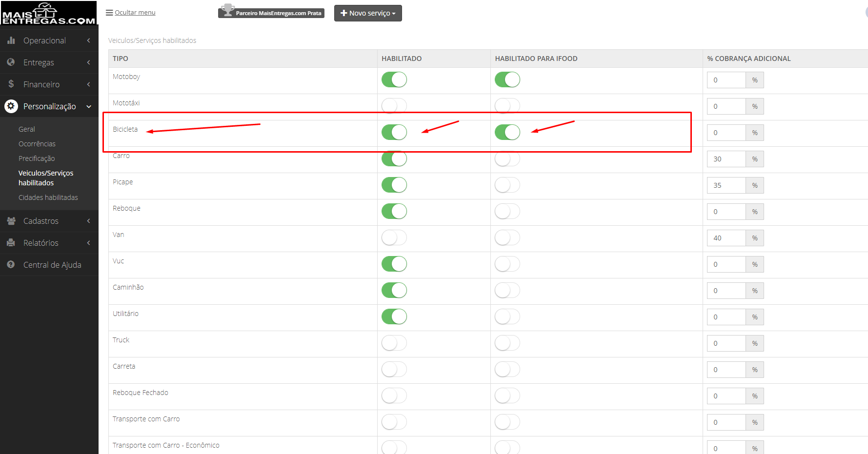Click the Van cobrança adicional field
868x454 pixels.
coord(726,238)
